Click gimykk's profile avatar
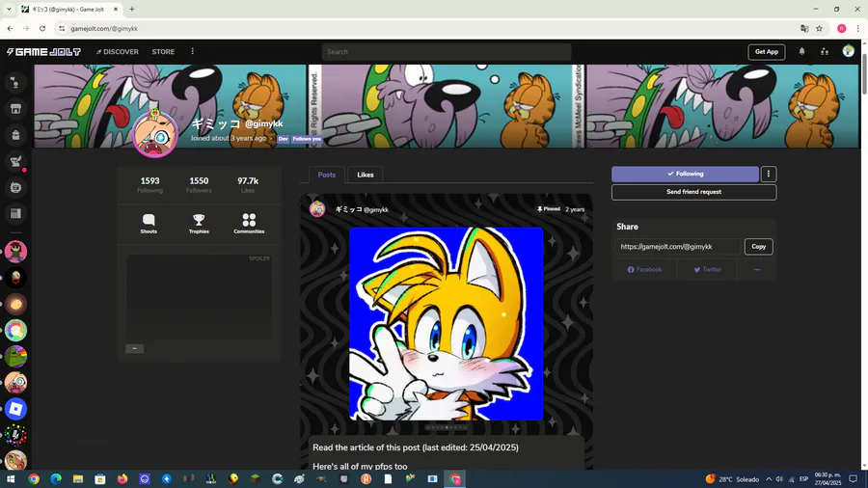 click(x=155, y=134)
